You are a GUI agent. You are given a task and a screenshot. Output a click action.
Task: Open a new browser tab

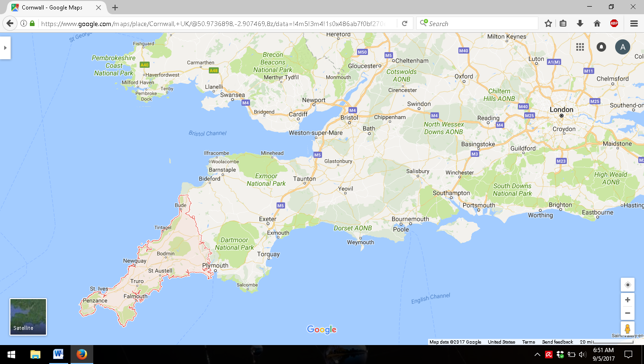(x=115, y=8)
